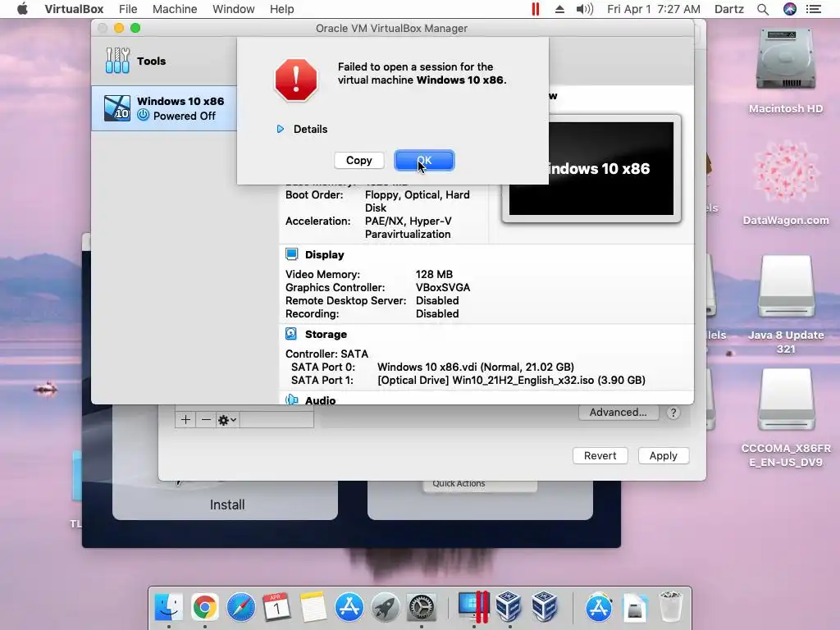Open the File menu

click(x=128, y=9)
